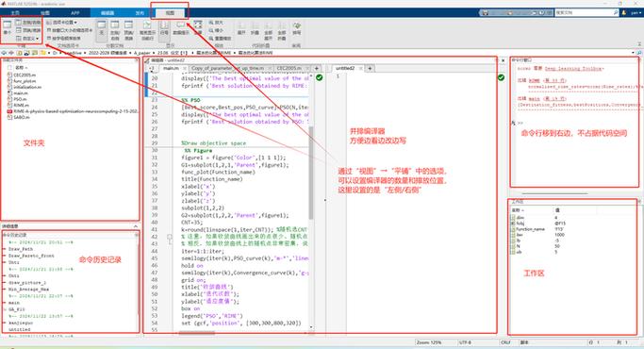Screen dimensions: 644x349
Task: Click the reset zoom option
Action: pos(220,39)
